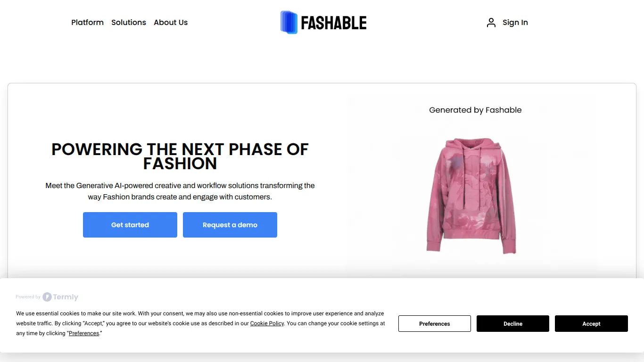Click the POWERING THE NEXT PHASE heading
The height and width of the screenshot is (362, 644).
point(180,156)
